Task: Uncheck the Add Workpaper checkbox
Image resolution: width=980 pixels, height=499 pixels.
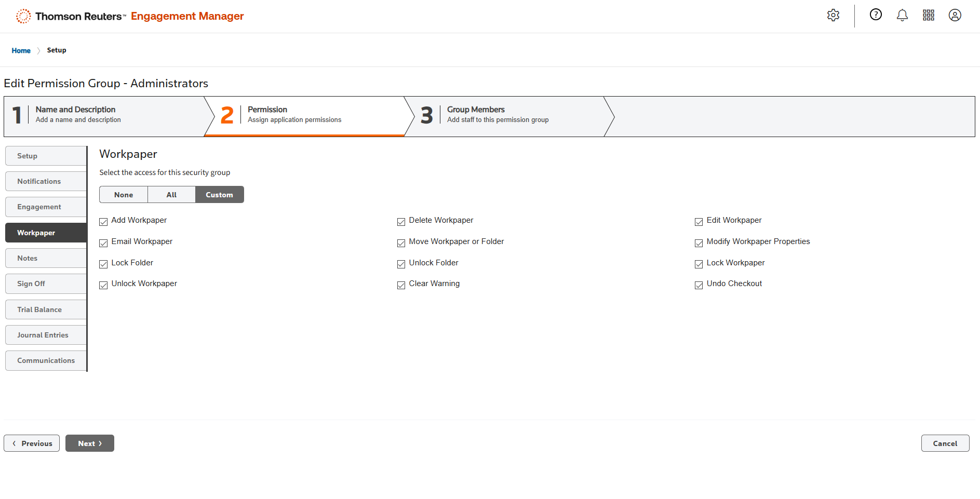Action: coord(103,222)
